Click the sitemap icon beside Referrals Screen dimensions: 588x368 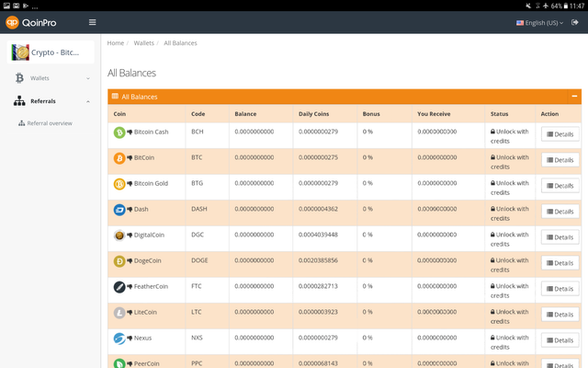point(19,101)
